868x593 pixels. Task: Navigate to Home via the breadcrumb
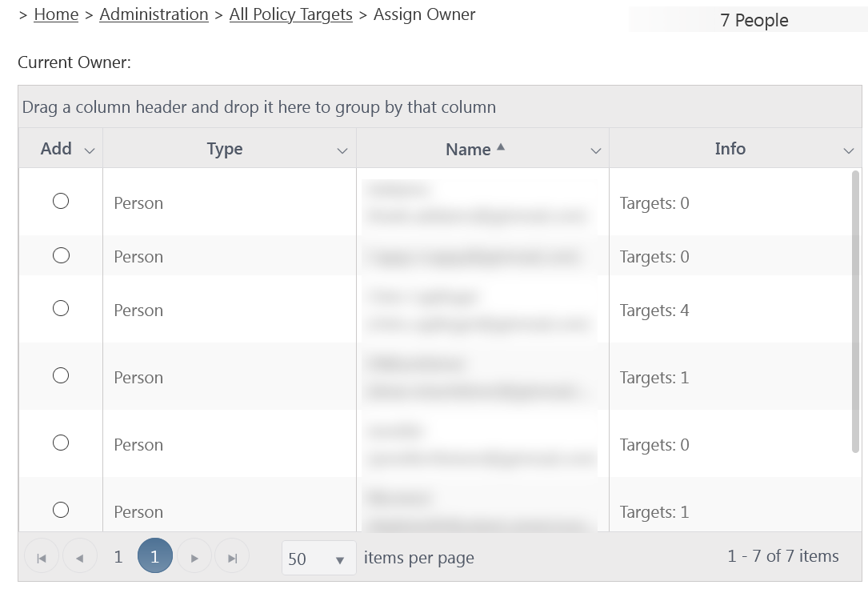pyautogui.click(x=56, y=14)
